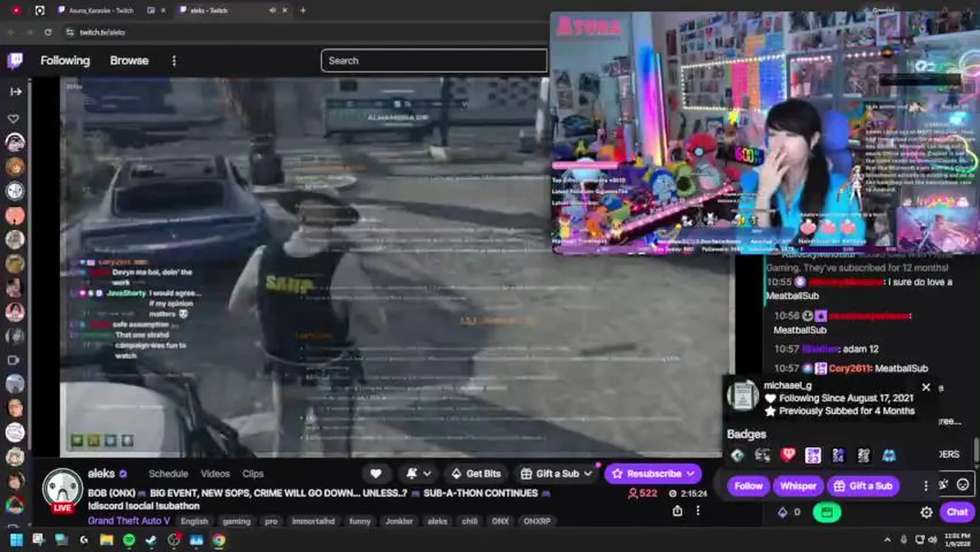980x552 pixels.
Task: Click the Resubscribe button
Action: tap(653, 474)
